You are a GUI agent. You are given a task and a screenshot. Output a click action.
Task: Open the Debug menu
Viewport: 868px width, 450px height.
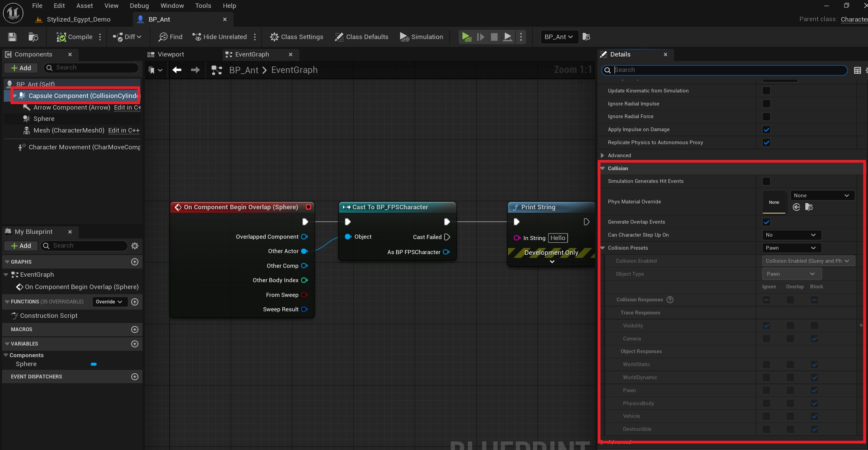tap(139, 6)
